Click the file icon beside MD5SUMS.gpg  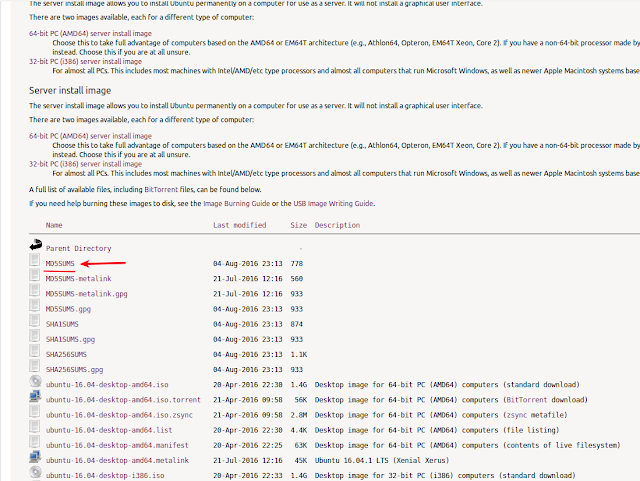(35, 305)
